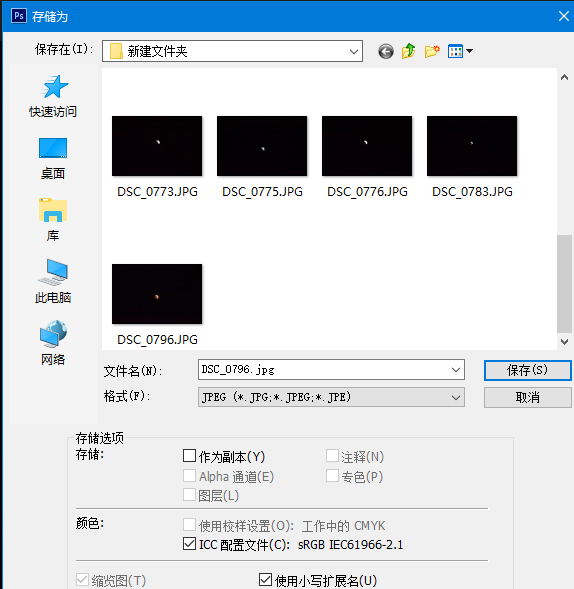574x589 pixels.
Task: Click the 新建文件夹 folder icon in location box
Action: [116, 51]
